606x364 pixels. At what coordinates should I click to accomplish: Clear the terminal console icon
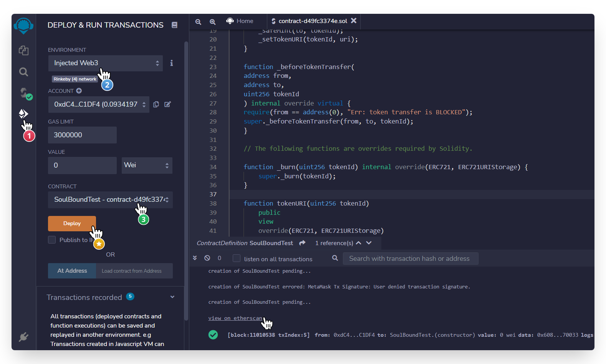pos(207,258)
